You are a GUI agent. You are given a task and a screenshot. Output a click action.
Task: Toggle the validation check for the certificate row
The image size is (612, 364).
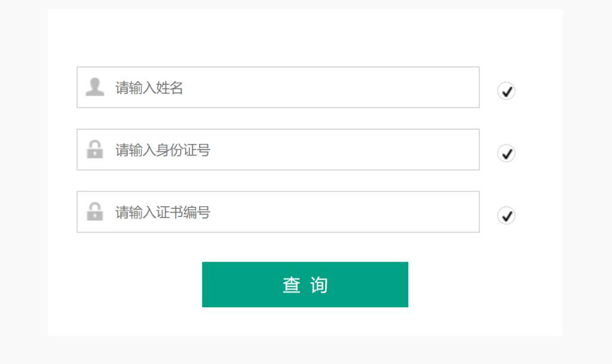506,216
